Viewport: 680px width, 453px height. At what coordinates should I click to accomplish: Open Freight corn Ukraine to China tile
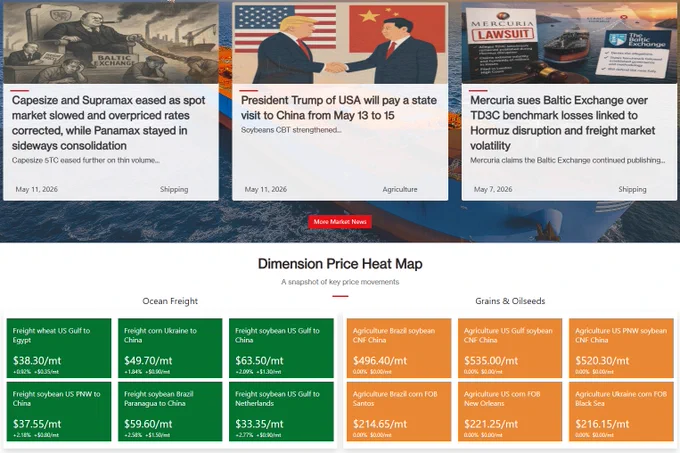click(x=170, y=348)
